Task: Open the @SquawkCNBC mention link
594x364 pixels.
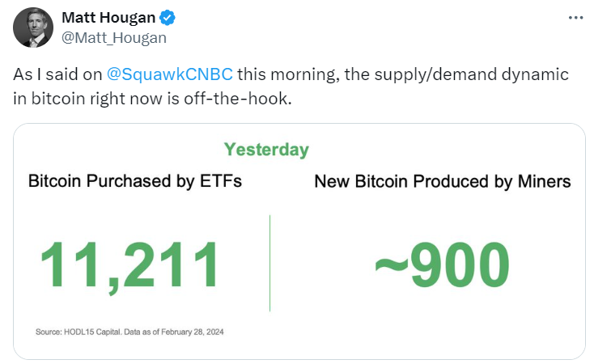Action: tap(170, 74)
